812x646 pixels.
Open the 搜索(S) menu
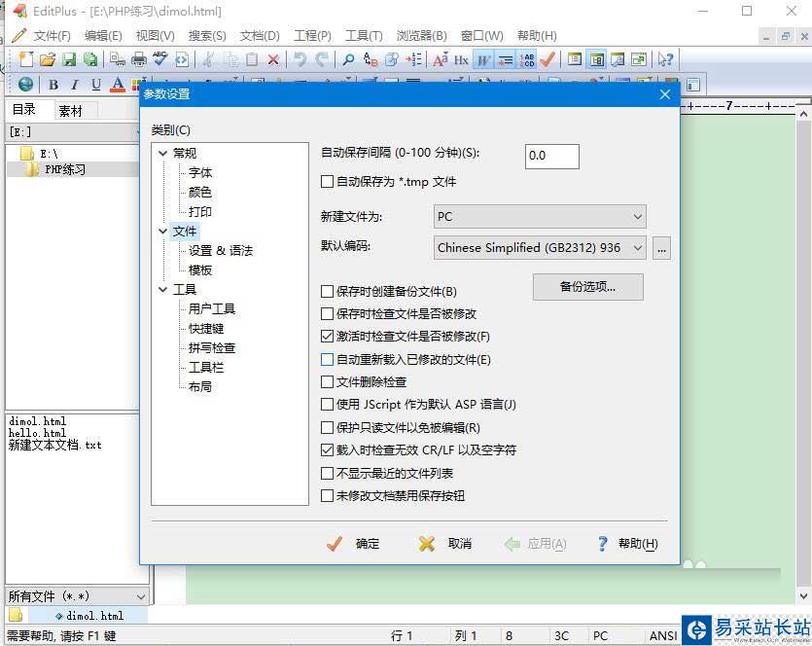207,36
